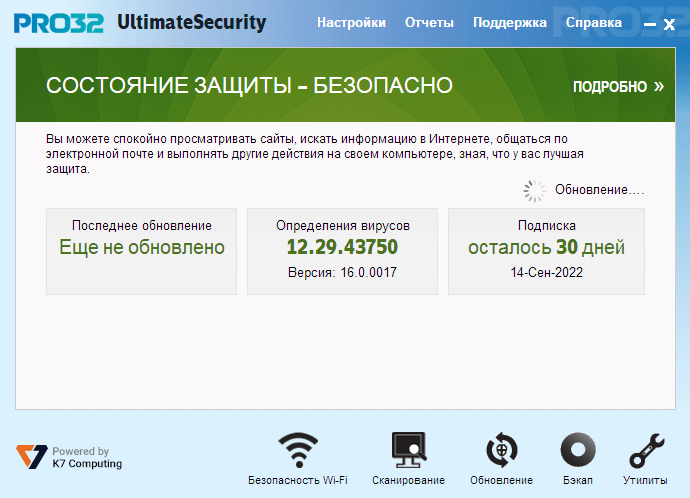This screenshot has height=498, width=690.
Task: Open the Настройки menu
Action: click(x=351, y=22)
